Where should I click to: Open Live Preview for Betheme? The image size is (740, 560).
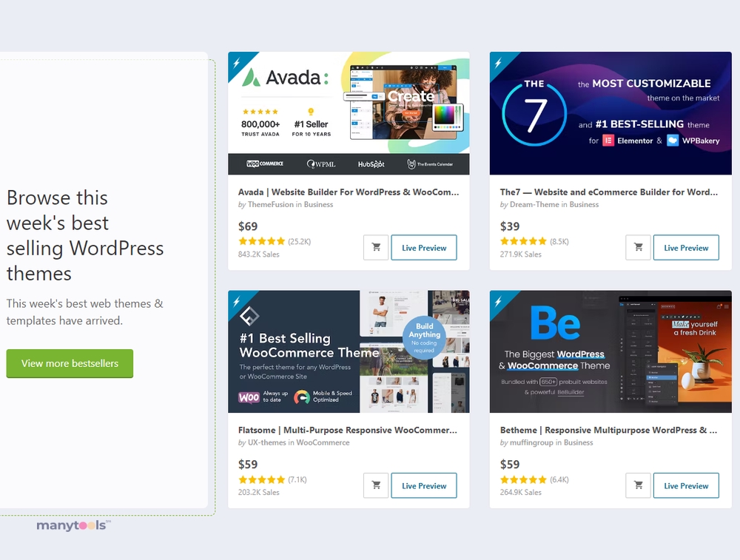coord(686,485)
